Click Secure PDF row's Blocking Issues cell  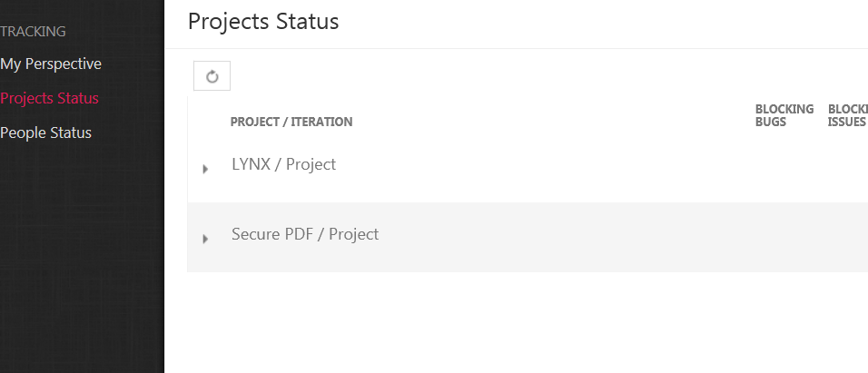pyautogui.click(x=847, y=237)
